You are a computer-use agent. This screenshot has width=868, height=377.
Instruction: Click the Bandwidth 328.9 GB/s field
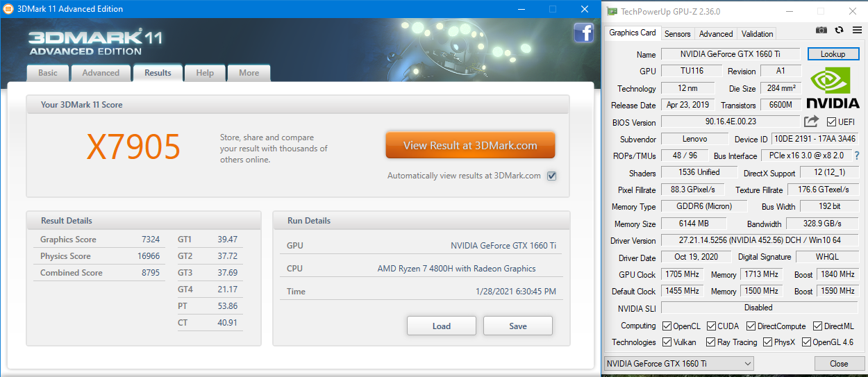click(822, 224)
